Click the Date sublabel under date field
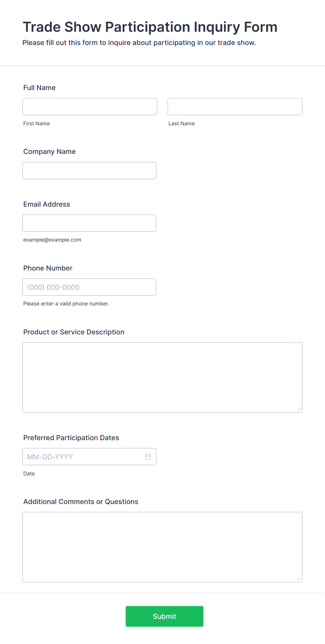 click(x=29, y=474)
